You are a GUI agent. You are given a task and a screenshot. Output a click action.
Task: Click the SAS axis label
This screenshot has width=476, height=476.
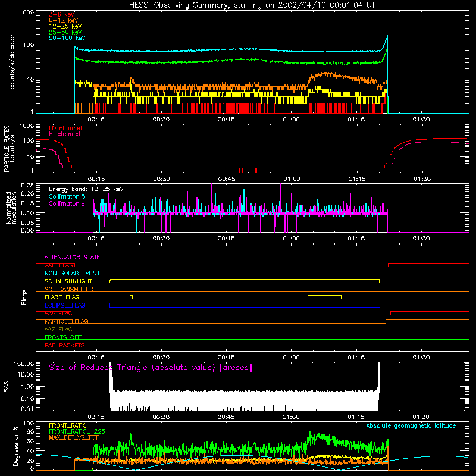6,387
